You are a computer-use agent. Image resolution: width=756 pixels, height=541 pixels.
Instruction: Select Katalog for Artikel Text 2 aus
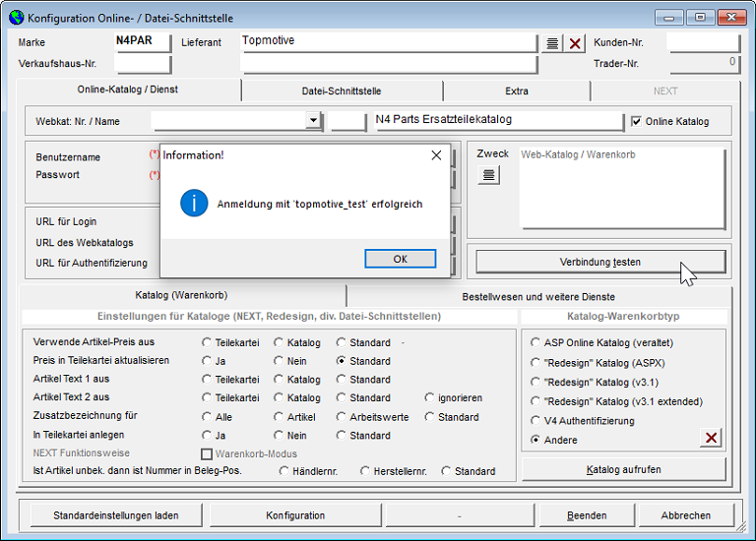point(279,397)
